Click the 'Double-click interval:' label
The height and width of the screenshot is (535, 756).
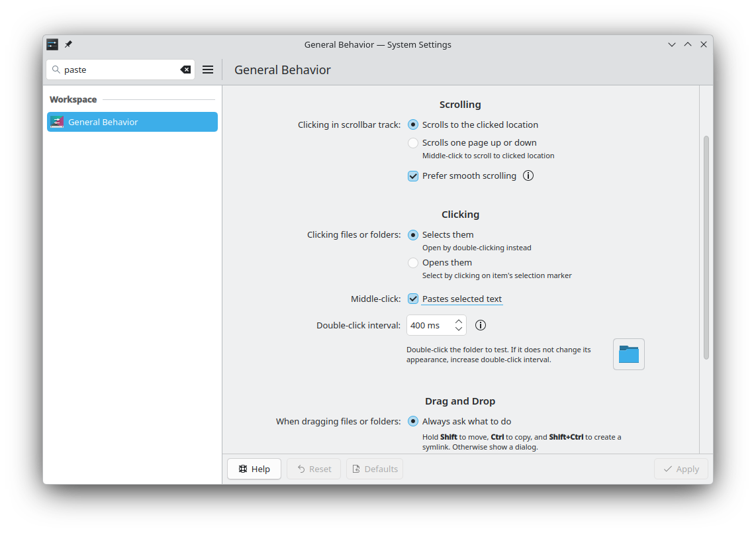358,325
